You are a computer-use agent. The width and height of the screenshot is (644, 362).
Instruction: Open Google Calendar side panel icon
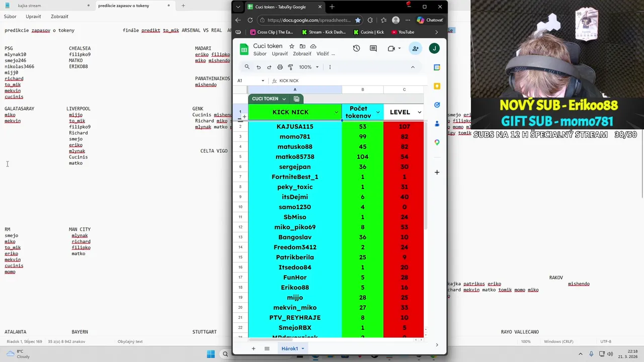pyautogui.click(x=437, y=67)
